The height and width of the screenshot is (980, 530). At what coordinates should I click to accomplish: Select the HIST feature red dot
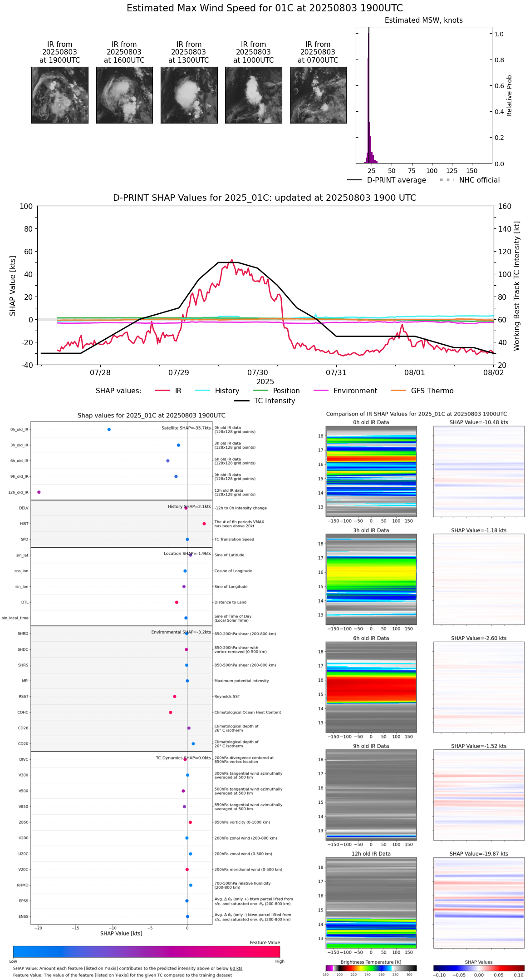(x=204, y=524)
